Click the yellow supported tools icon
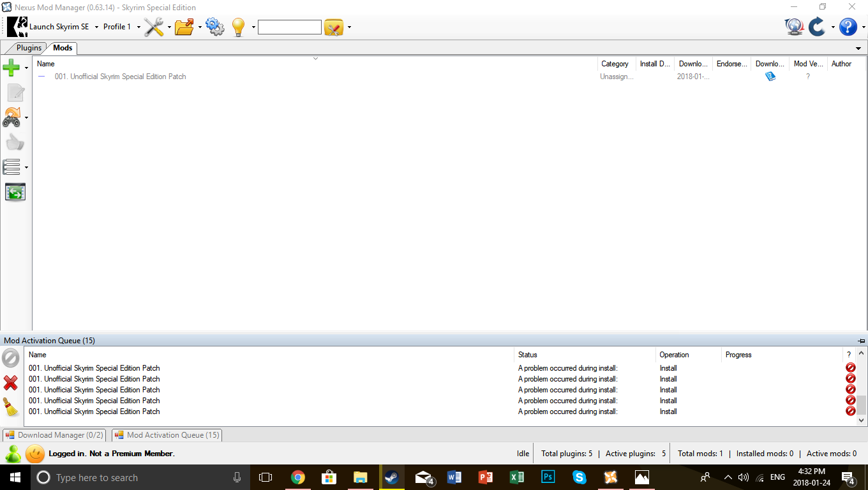Viewport: 868px width, 490px height. pos(334,27)
